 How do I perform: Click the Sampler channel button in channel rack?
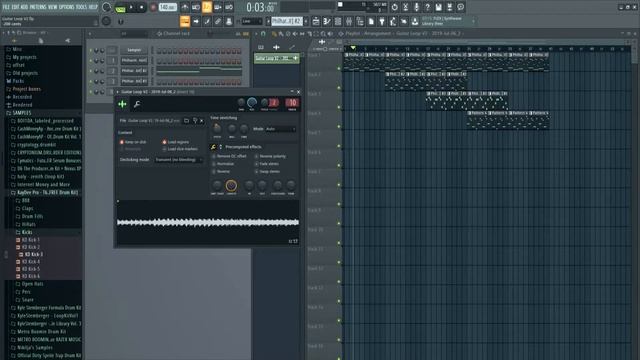134,50
